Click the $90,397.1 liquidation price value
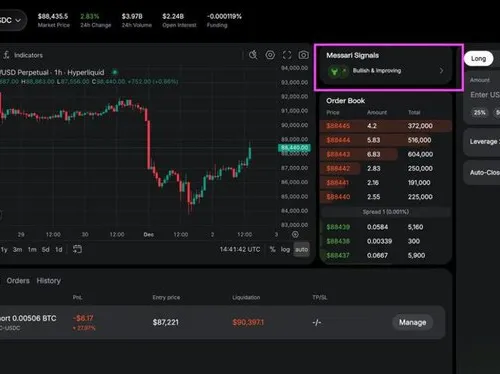Image resolution: width=500 pixels, height=374 pixels. click(248, 322)
